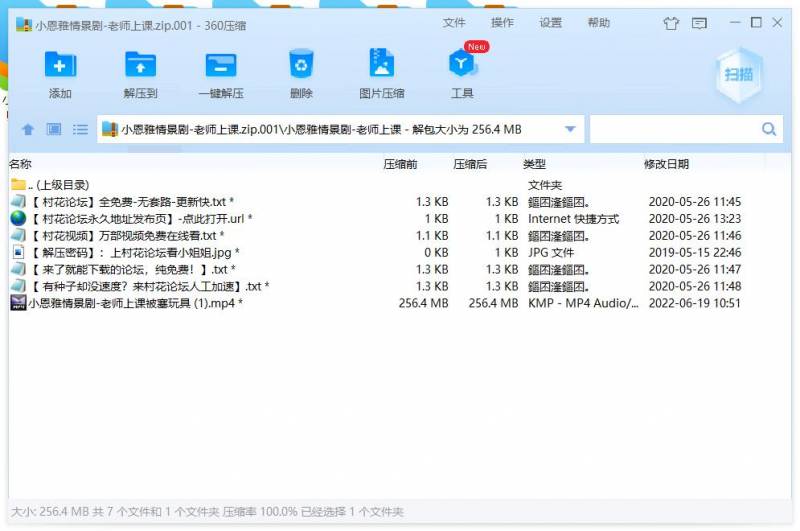Switch to list view mode
The image size is (800, 531).
pyautogui.click(x=80, y=130)
